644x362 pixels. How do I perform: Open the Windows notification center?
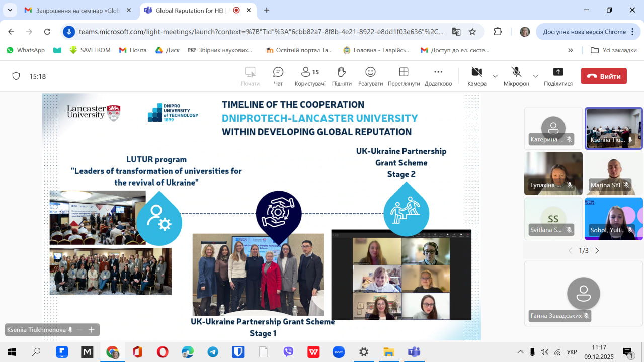[627, 352]
